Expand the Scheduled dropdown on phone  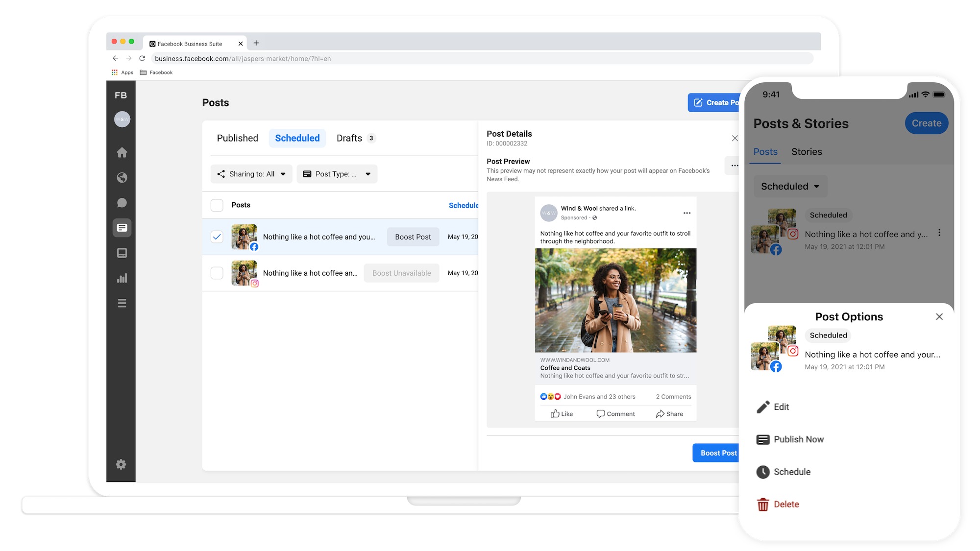(x=790, y=187)
